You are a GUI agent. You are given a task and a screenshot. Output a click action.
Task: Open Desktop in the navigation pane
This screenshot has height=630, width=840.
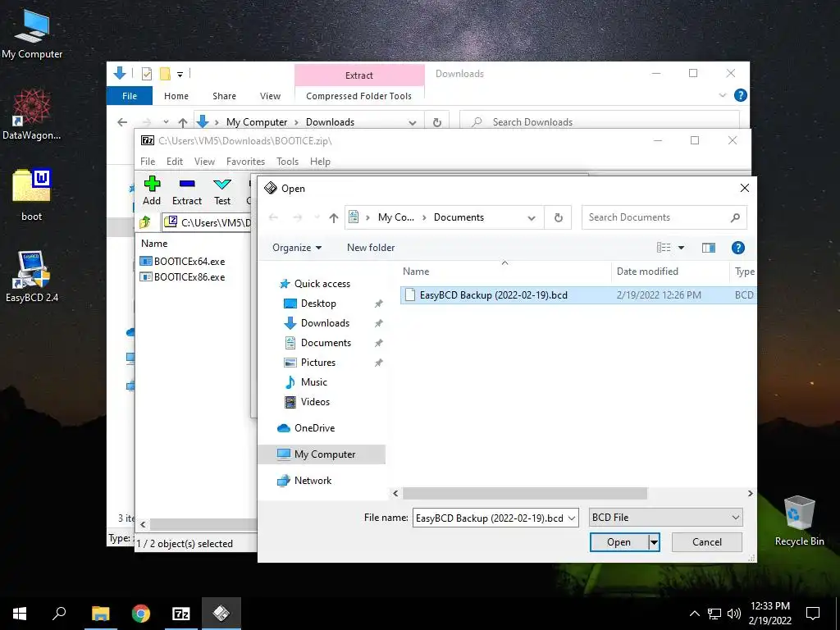(x=318, y=304)
